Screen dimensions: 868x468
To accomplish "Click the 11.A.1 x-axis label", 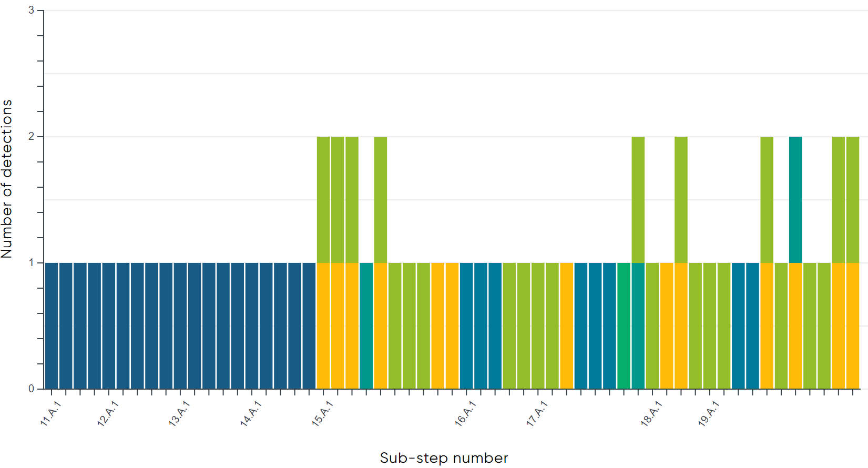I will point(51,413).
